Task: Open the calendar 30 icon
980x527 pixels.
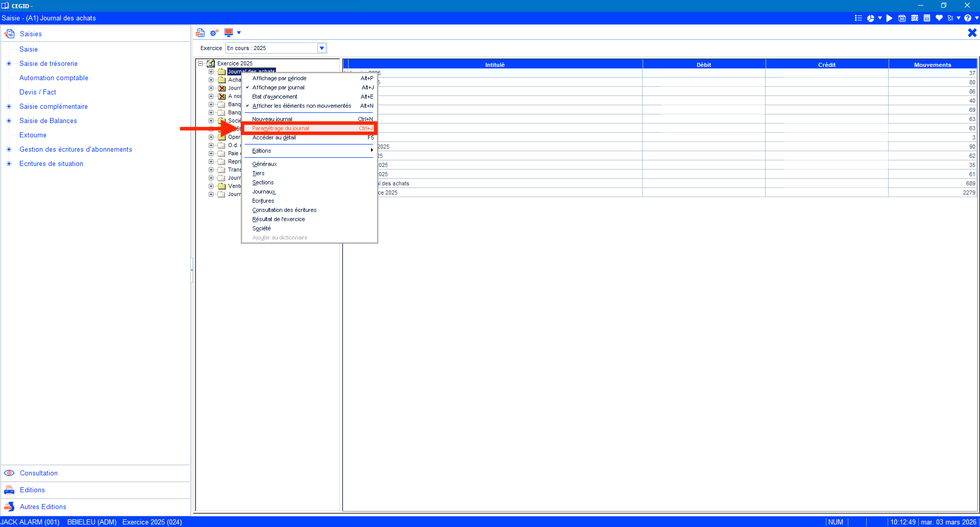Action: tap(902, 18)
